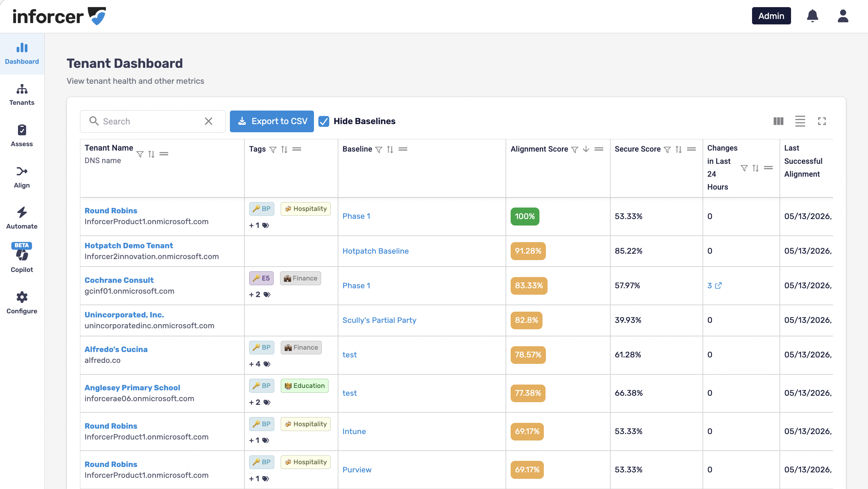The width and height of the screenshot is (868, 489).
Task: Click the 85.22% secure score value
Action: (629, 251)
